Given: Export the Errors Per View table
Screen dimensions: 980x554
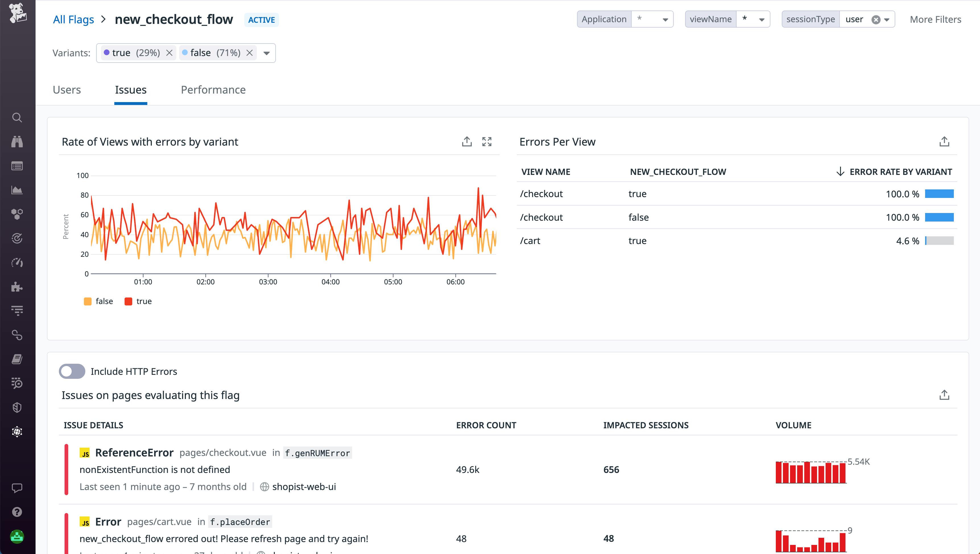Looking at the screenshot, I should point(944,141).
